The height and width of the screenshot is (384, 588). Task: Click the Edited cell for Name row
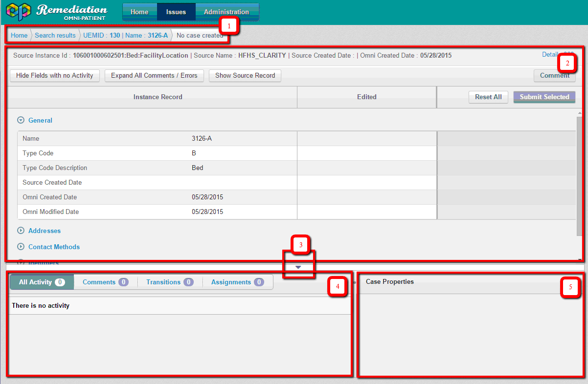[x=366, y=138]
